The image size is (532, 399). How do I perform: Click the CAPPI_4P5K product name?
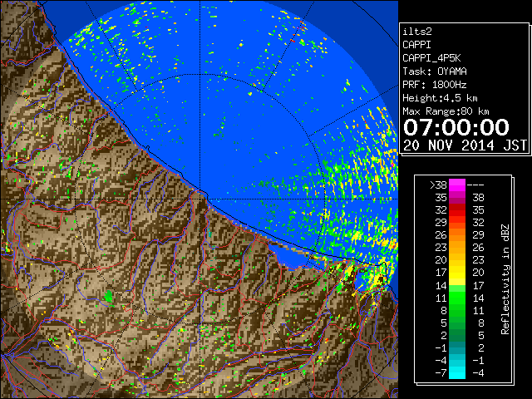[431, 58]
